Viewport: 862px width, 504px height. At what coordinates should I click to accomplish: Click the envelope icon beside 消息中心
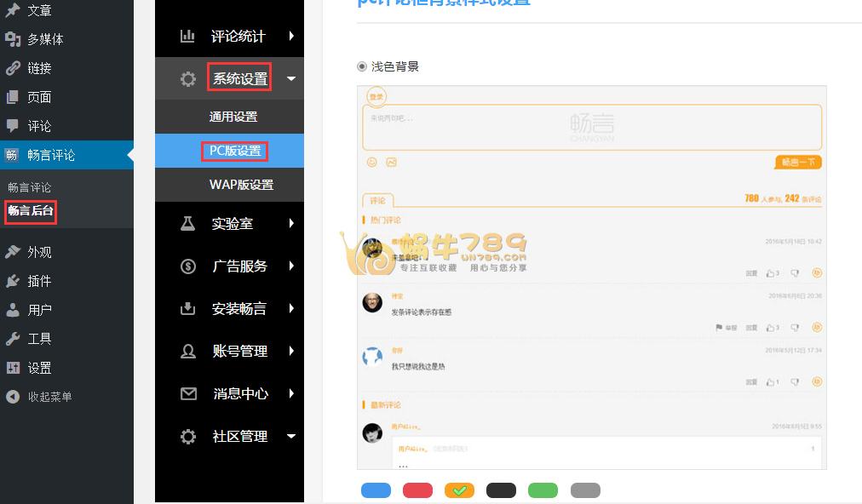coord(187,394)
